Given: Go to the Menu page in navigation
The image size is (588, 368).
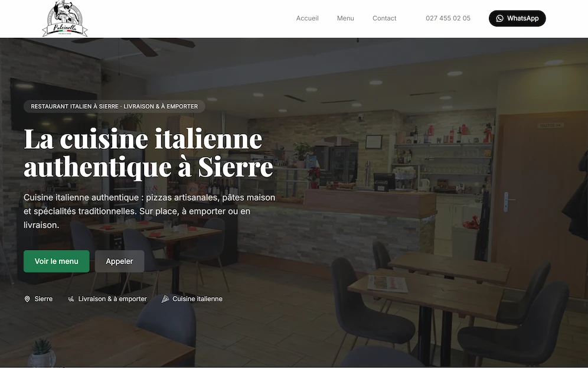Looking at the screenshot, I should coord(345,18).
